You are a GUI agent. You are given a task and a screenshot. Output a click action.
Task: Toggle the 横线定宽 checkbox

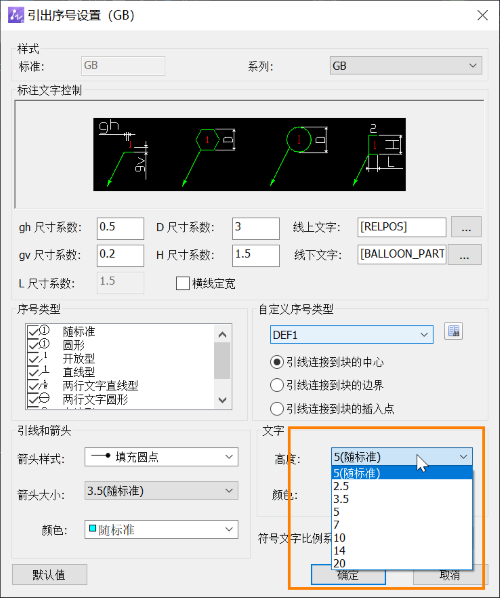click(x=183, y=283)
